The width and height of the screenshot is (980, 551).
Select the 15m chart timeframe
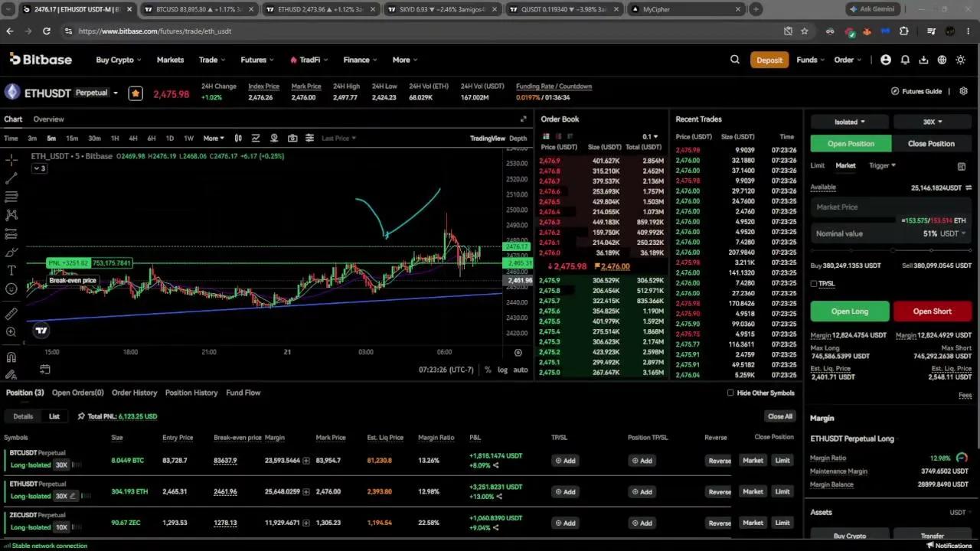tap(72, 139)
